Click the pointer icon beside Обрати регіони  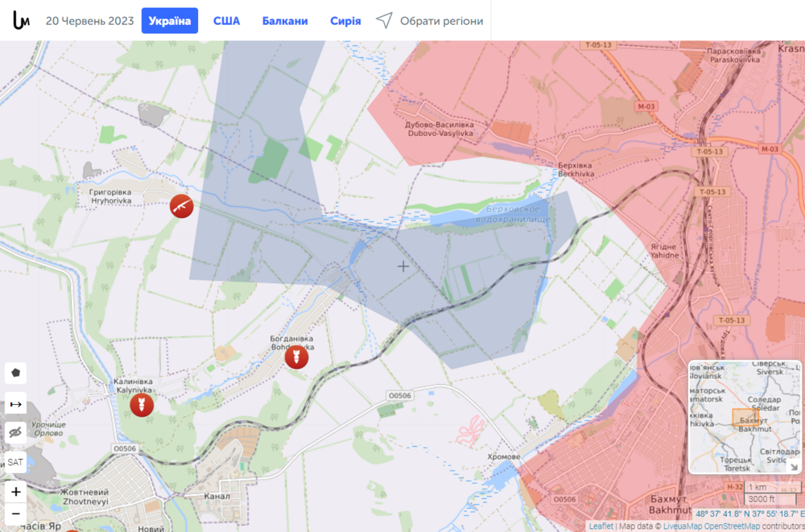pyautogui.click(x=385, y=20)
